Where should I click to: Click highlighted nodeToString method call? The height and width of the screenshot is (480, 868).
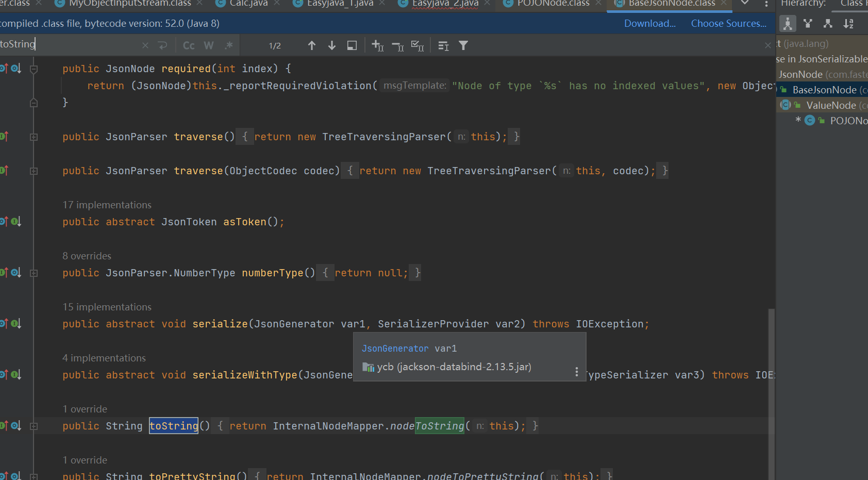click(x=427, y=426)
